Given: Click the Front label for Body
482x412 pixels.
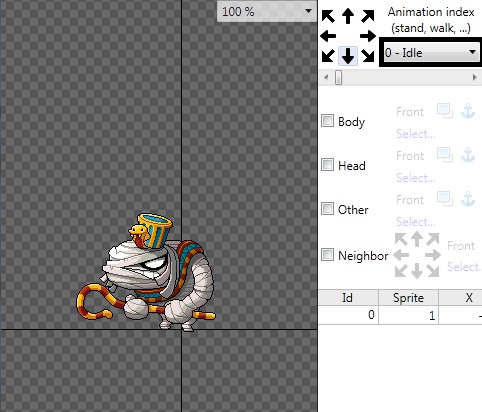Looking at the screenshot, I should tap(410, 112).
